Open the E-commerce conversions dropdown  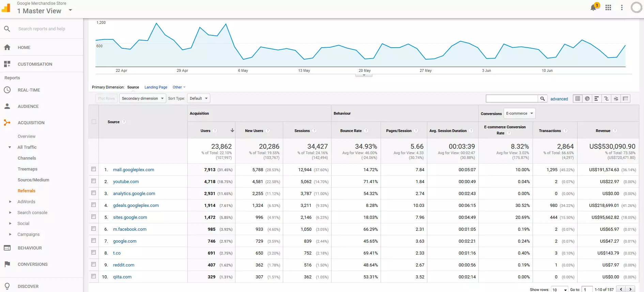[x=520, y=113]
